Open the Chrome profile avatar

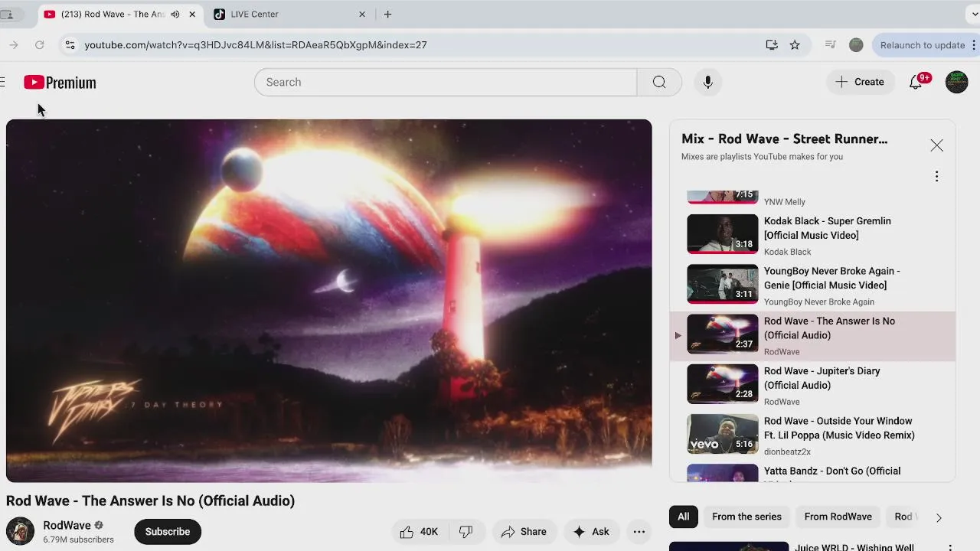pyautogui.click(x=856, y=45)
